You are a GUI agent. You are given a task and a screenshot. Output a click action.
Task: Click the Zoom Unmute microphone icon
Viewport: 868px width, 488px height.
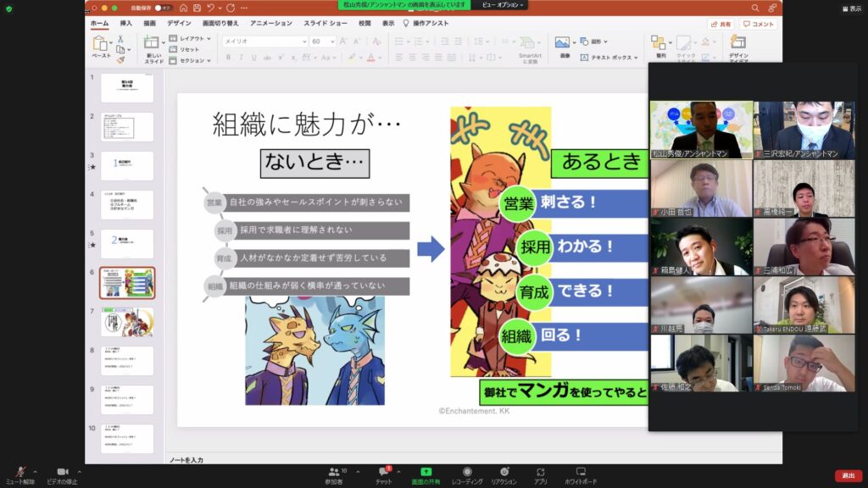(20, 472)
